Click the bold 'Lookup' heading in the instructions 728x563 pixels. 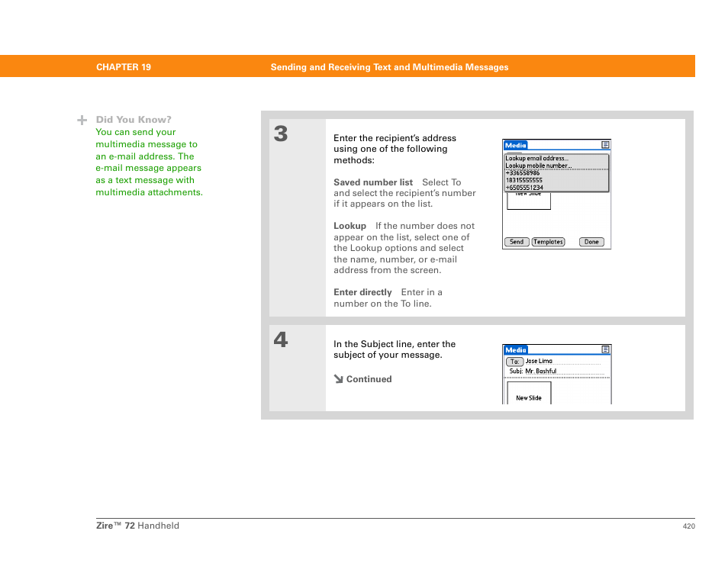350,226
